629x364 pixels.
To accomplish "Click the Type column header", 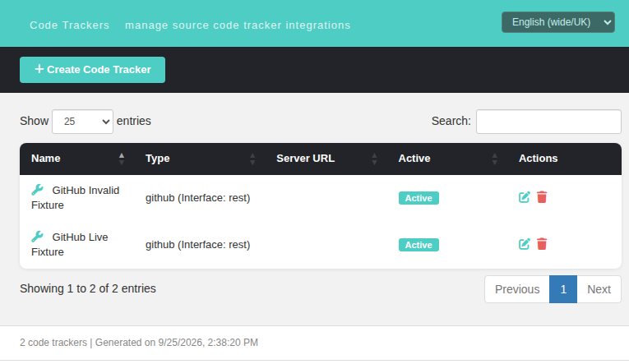I will [199, 159].
